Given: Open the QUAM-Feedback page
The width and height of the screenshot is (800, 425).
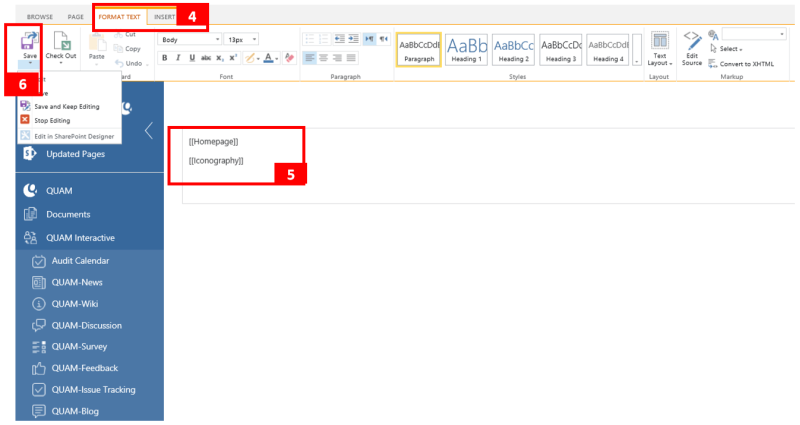Looking at the screenshot, I should (84, 368).
